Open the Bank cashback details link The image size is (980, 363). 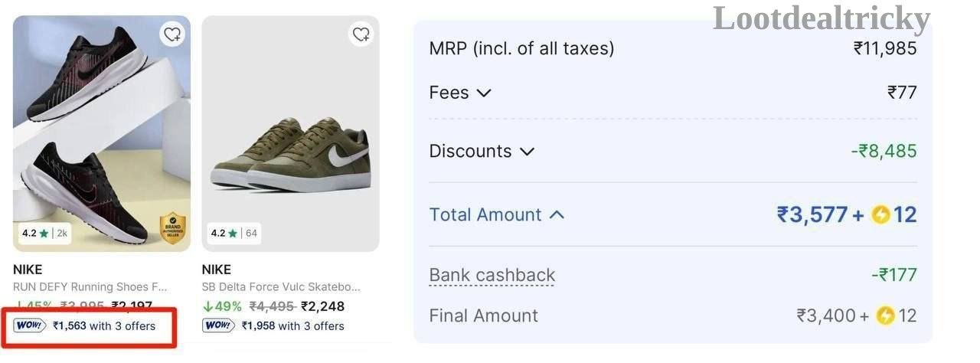tap(492, 275)
